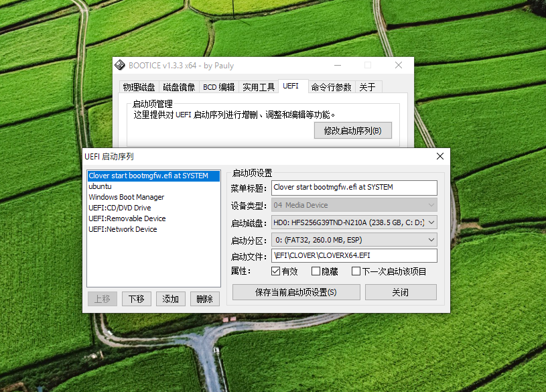Click into the 菜单标题 text field
This screenshot has width=546, height=392.
click(354, 188)
